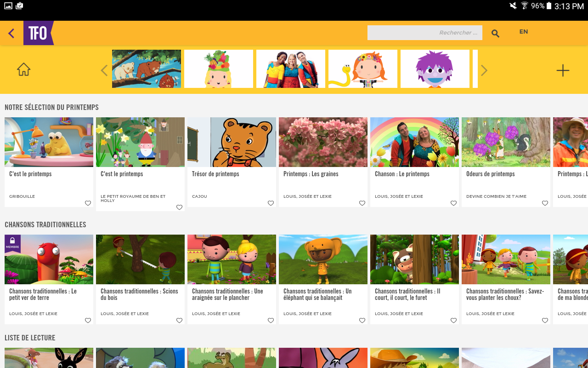Favorite Ben et Holly's C'est le printemps
Viewport: 588px width, 368px height.
coord(179,207)
